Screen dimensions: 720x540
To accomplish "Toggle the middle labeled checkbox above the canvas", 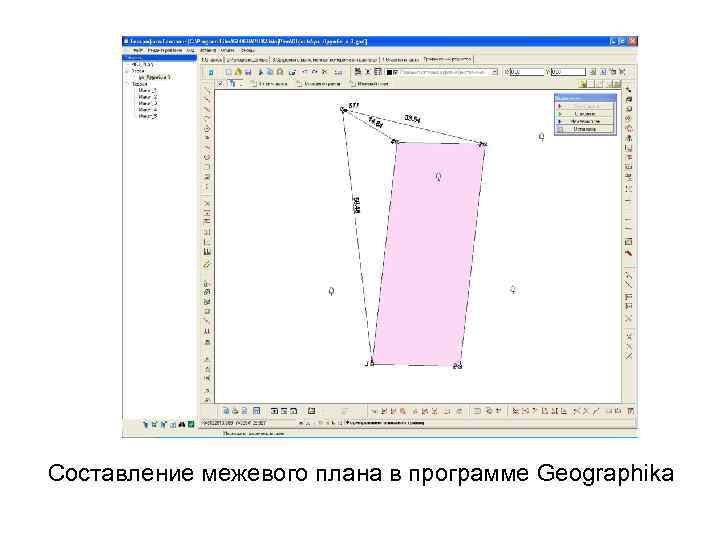I will pyautogui.click(x=299, y=84).
